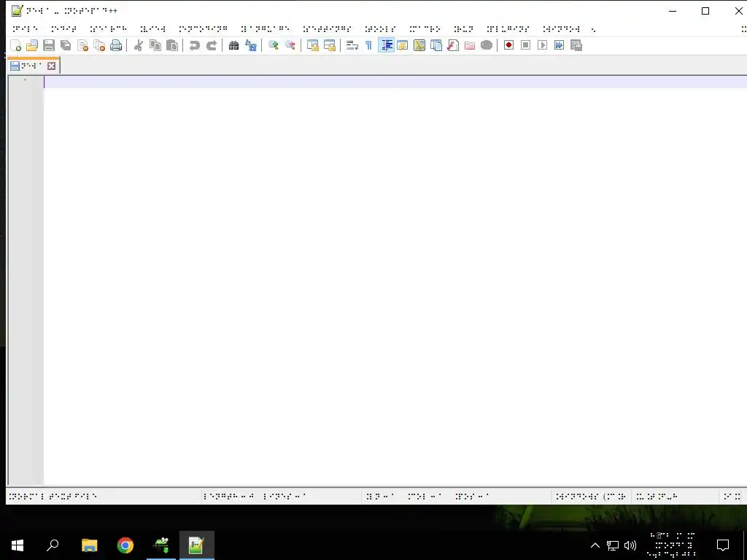Image resolution: width=747 pixels, height=560 pixels.
Task: Paste clipboard with the Paste toolbar icon
Action: (172, 45)
